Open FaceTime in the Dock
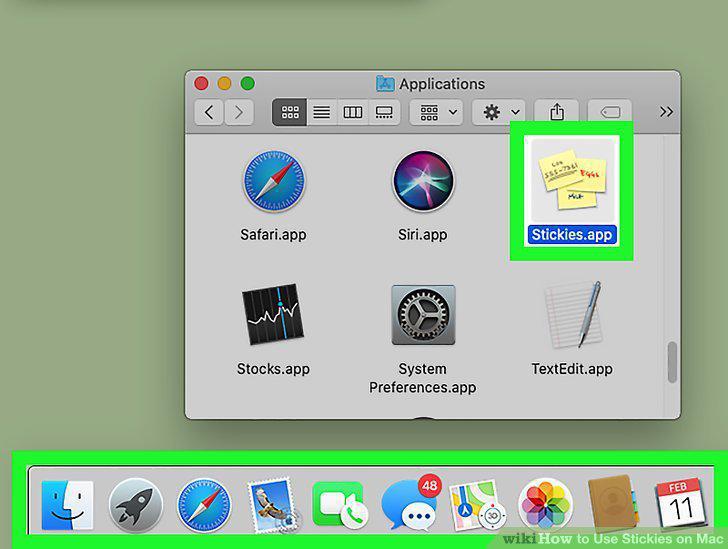This screenshot has width=728, height=549. click(340, 506)
